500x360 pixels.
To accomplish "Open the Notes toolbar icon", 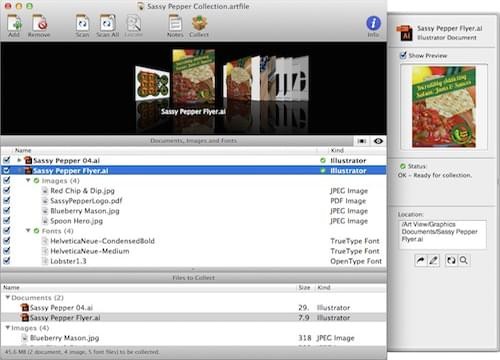I will tap(175, 23).
